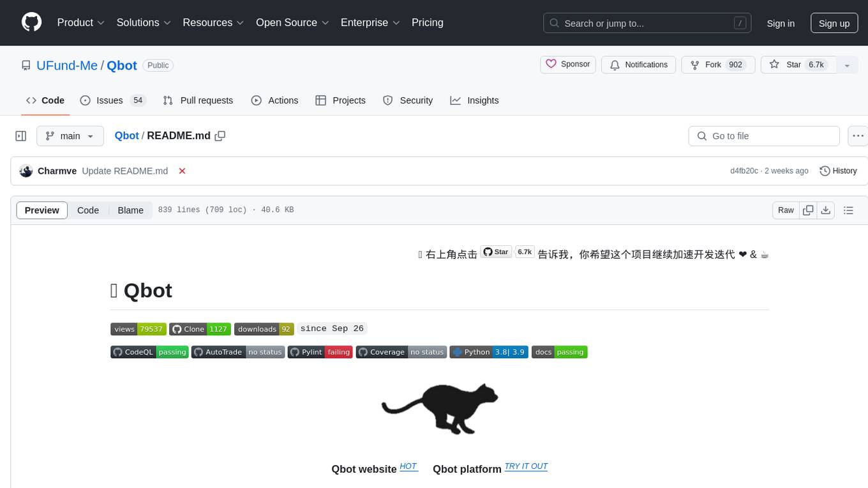This screenshot has height=488, width=868.
Task: Open Notifications for the repo
Action: coord(639,65)
